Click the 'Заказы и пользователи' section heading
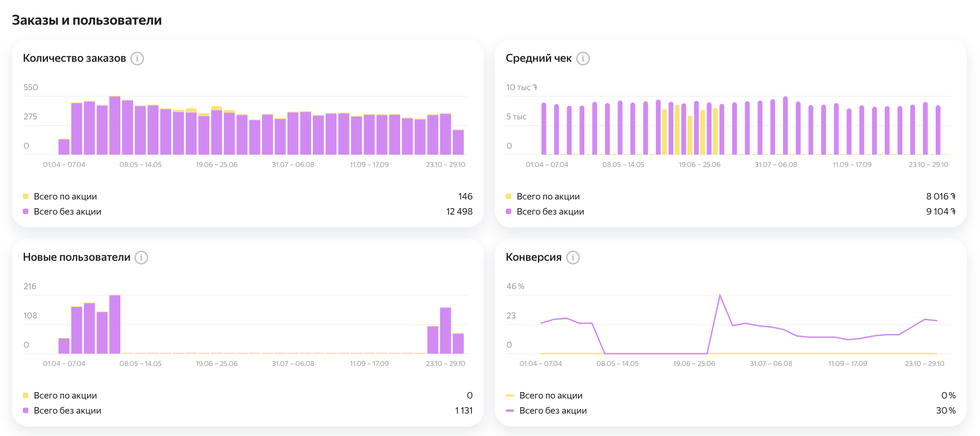This screenshot has width=980, height=436. 87,20
